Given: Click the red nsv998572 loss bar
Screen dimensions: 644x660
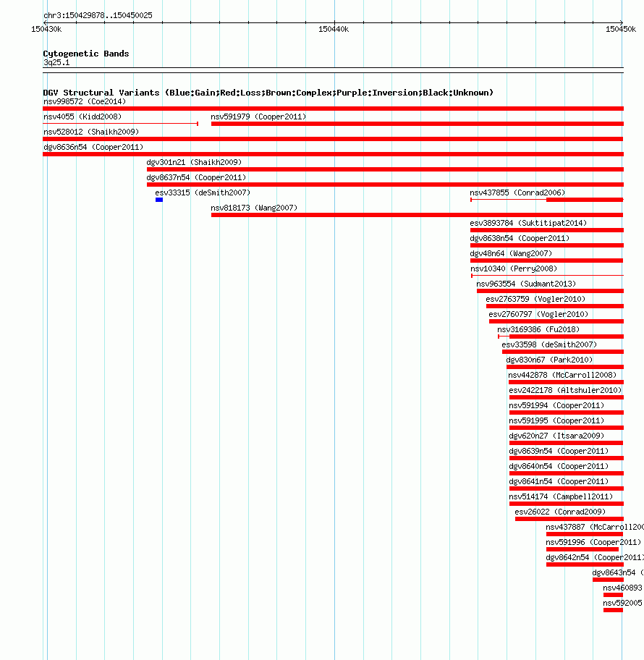Looking at the screenshot, I should coord(333,109).
